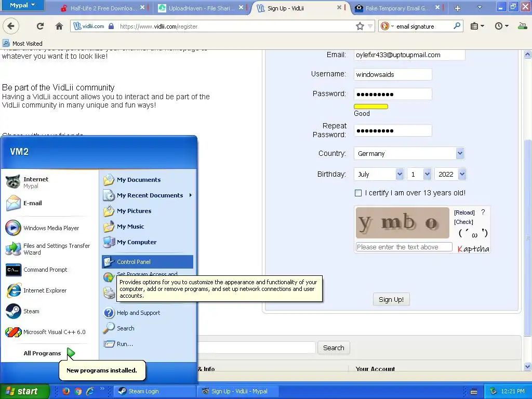Open the Country dropdown showing Germany
The image size is (532, 399).
(409, 154)
